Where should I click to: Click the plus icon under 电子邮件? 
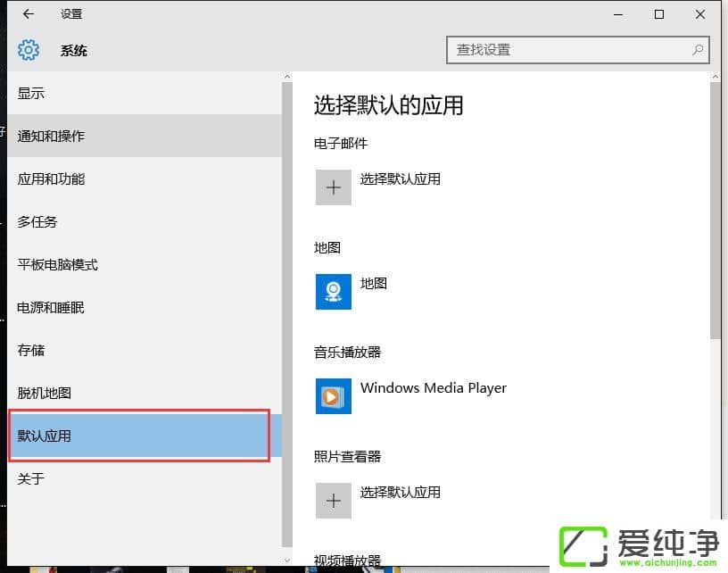tap(333, 187)
